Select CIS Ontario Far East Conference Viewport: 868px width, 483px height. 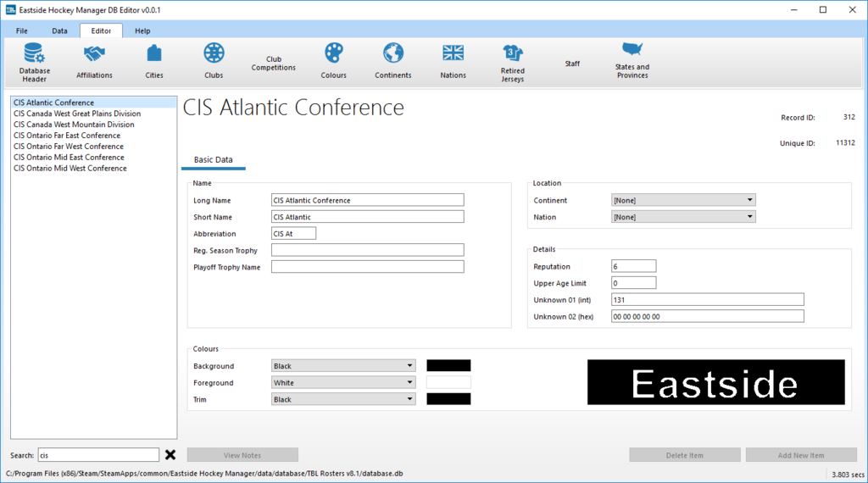click(x=93, y=136)
